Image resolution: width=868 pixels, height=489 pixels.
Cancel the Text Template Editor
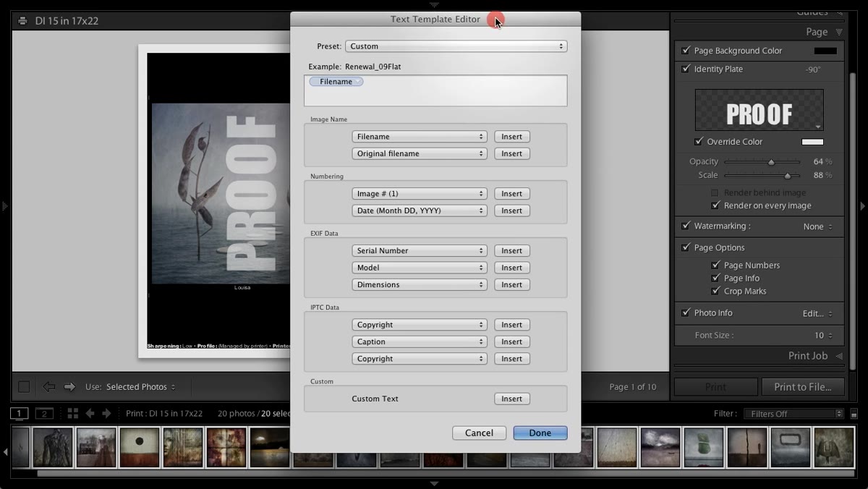click(x=479, y=433)
